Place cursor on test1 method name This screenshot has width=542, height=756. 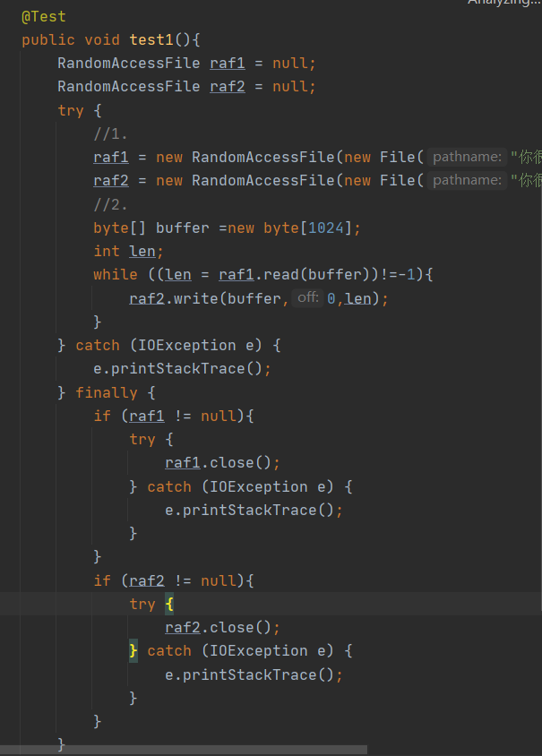[x=151, y=39]
